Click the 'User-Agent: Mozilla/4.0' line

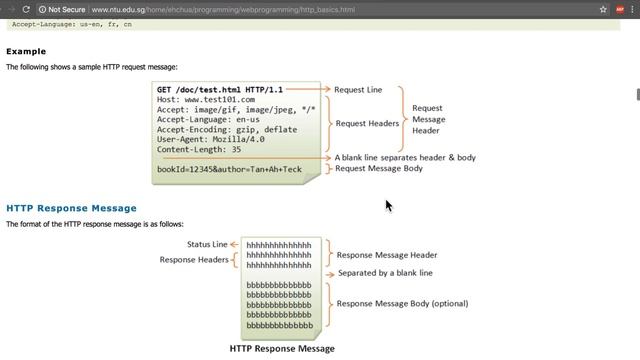[211, 139]
